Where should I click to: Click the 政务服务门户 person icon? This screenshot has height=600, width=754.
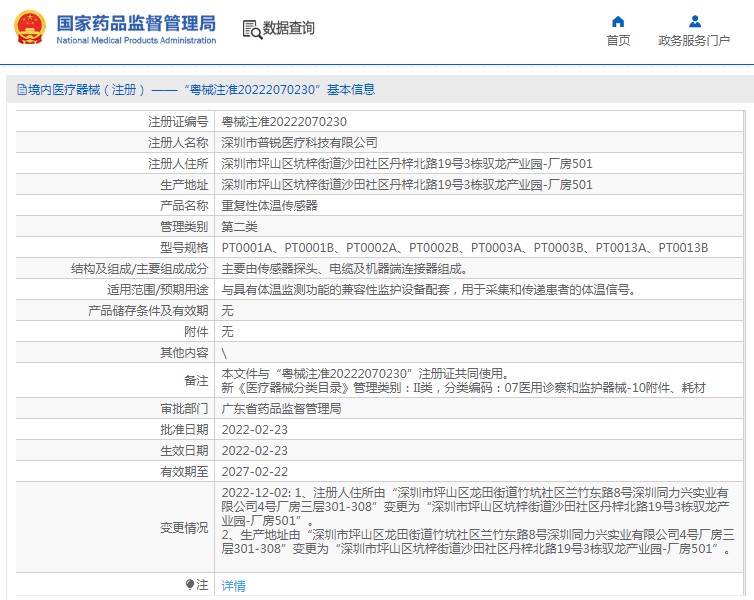coord(694,21)
